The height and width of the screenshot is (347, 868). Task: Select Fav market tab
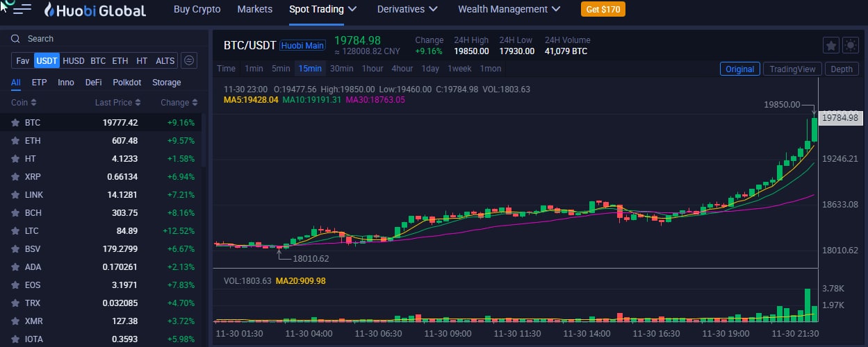click(23, 60)
